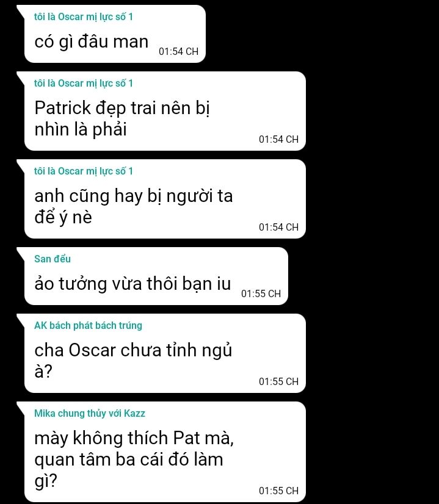Tap sender name above "anh cũng hay bị" message

[x=84, y=171]
